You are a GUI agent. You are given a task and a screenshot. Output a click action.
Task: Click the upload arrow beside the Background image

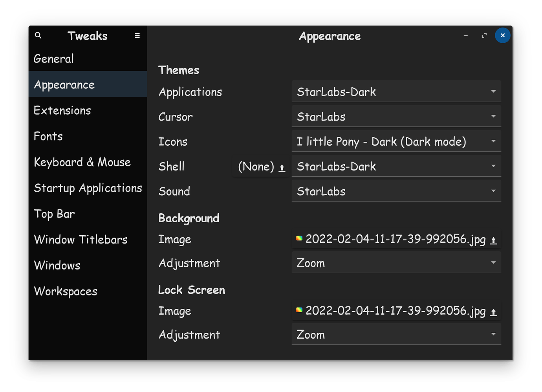tap(493, 239)
